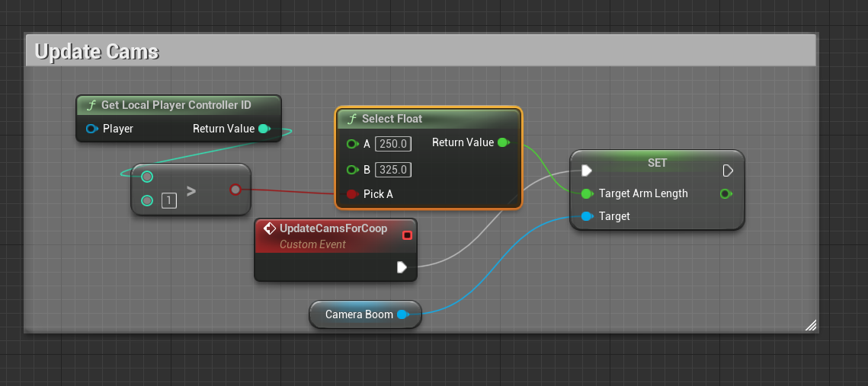
Task: Edit the A value 250.0 field
Action: tap(393, 145)
